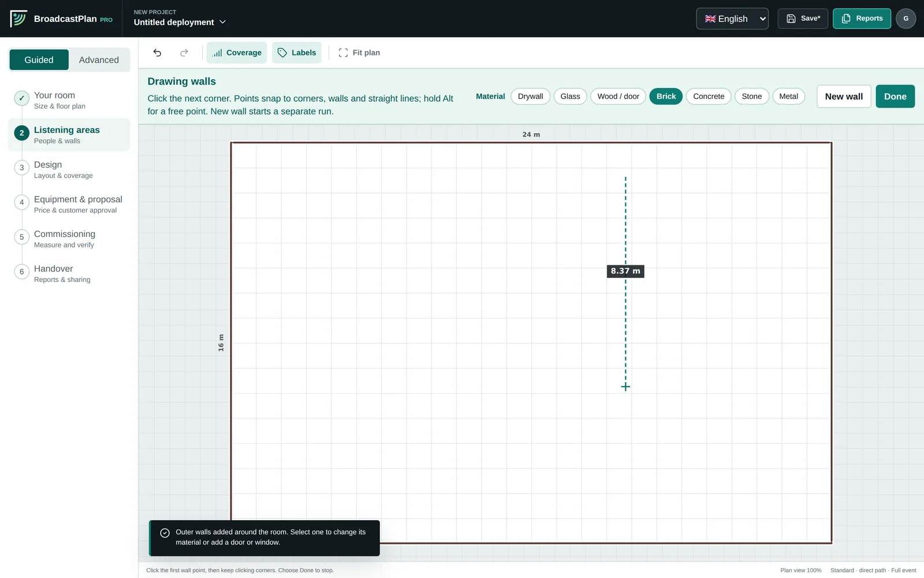This screenshot has width=924, height=578.
Task: Select Glass as wall material
Action: click(x=570, y=97)
